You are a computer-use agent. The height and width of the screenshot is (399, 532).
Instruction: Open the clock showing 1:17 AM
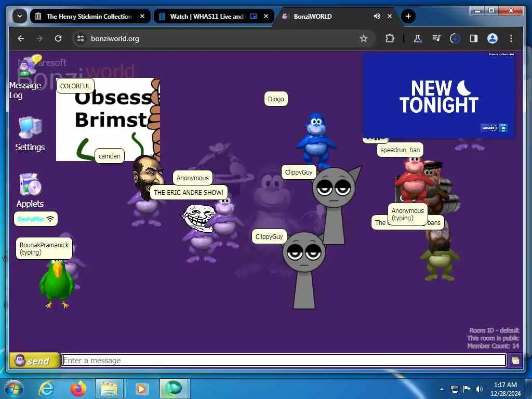(x=505, y=389)
